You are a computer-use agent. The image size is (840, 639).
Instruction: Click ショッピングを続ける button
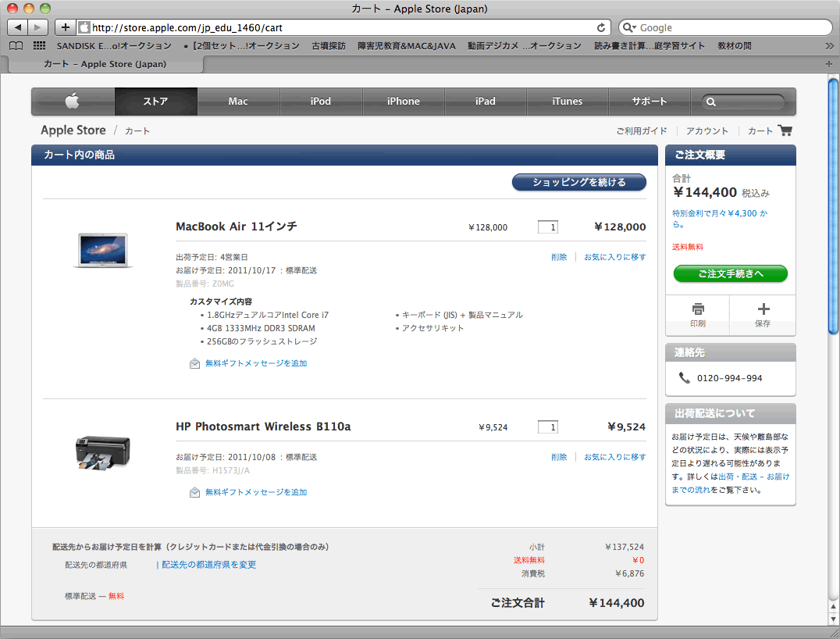tap(579, 182)
